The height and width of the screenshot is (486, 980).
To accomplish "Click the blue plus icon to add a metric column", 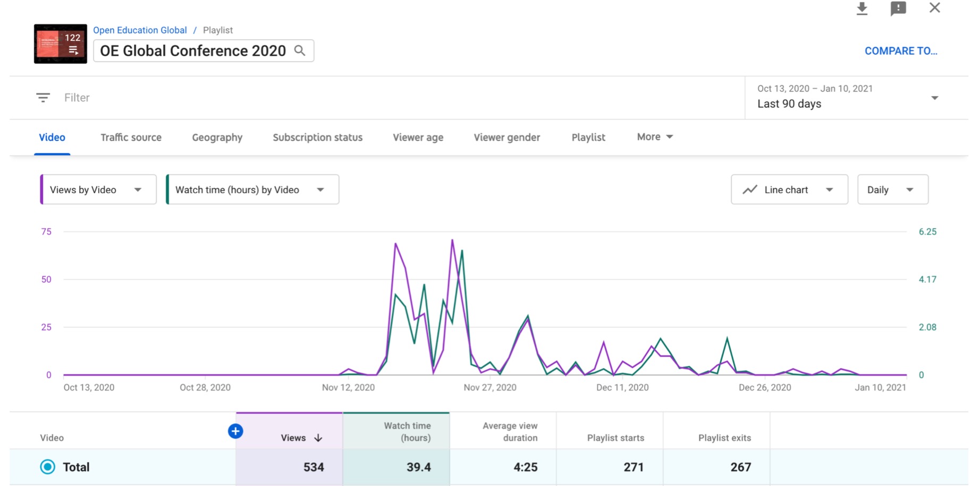I will click(235, 431).
